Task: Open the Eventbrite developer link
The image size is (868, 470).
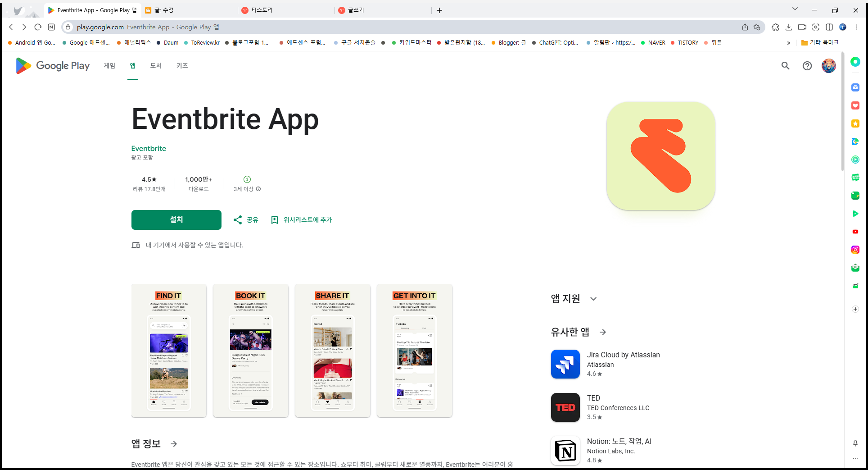Action: coord(149,148)
